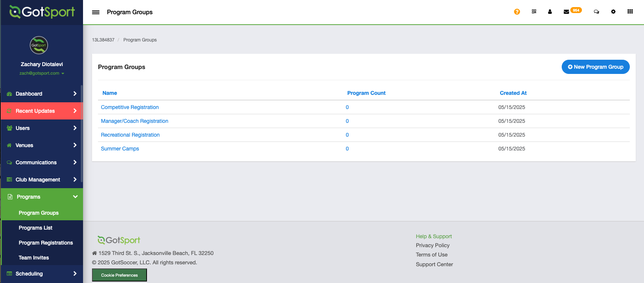Click the New Program Group button
Viewport: 644px width, 283px height.
click(x=596, y=67)
